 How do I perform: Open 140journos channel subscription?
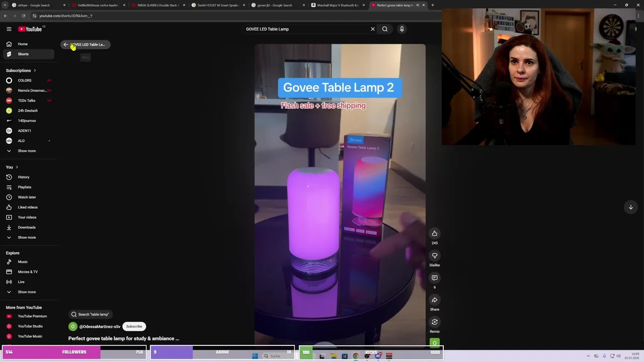28,121
